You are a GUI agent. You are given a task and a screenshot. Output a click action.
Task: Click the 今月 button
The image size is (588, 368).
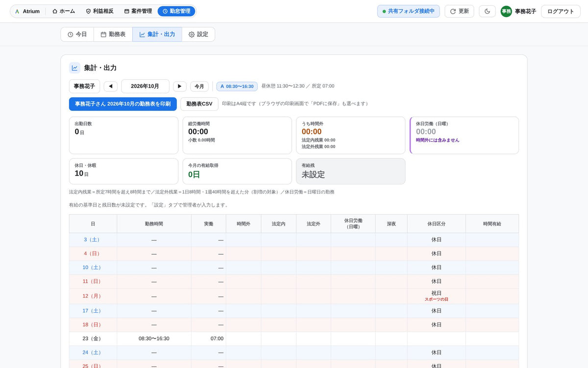(x=199, y=86)
